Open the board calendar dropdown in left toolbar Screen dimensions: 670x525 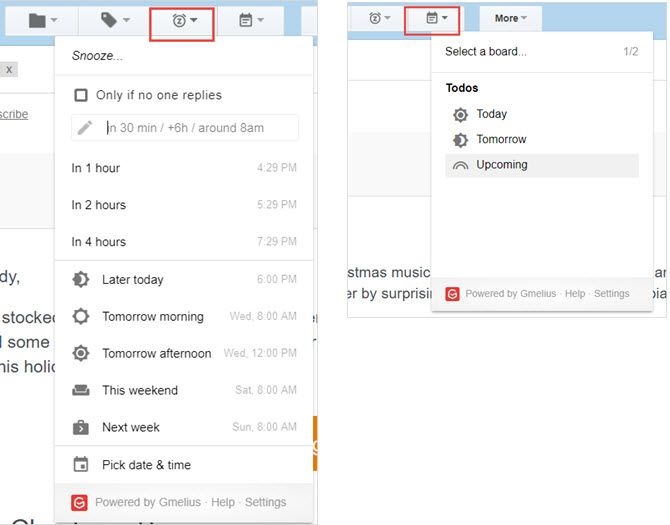click(x=251, y=20)
